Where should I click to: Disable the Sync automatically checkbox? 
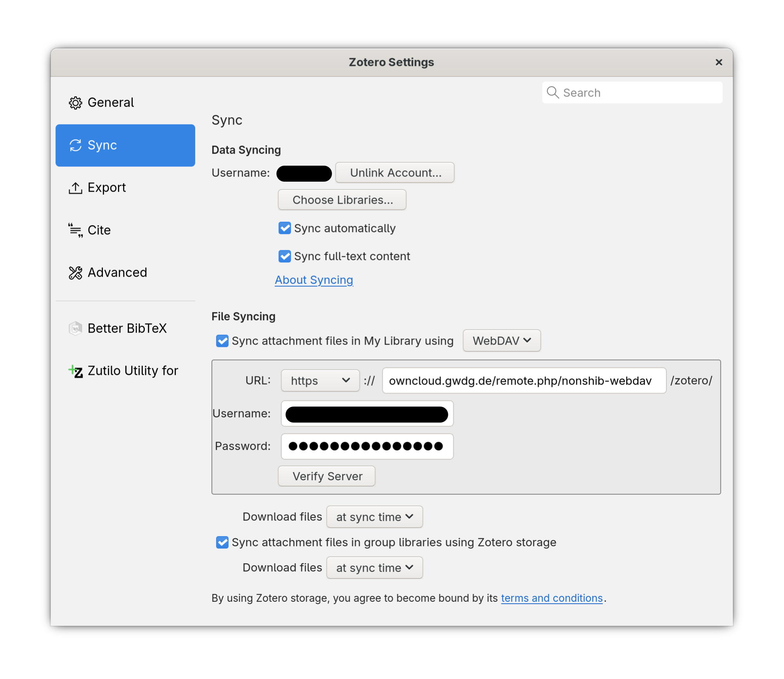285,228
